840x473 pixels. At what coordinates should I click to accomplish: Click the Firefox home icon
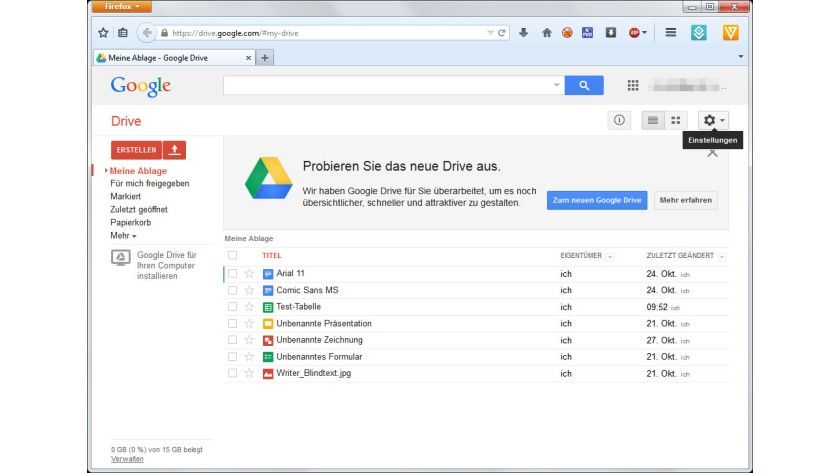[x=546, y=33]
